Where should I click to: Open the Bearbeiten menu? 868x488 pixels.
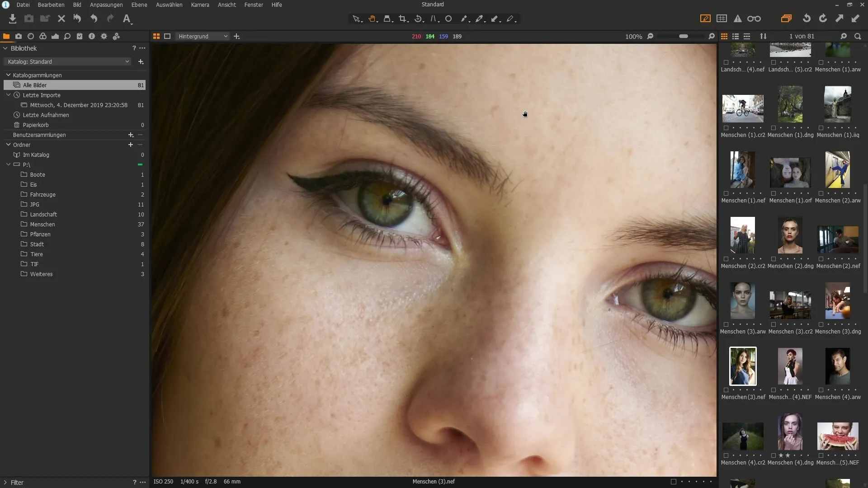coord(51,5)
